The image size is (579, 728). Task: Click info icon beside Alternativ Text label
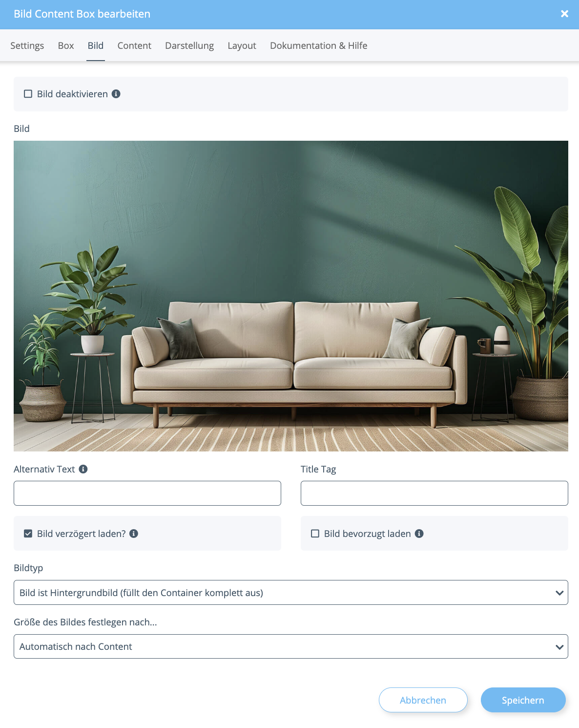[83, 469]
